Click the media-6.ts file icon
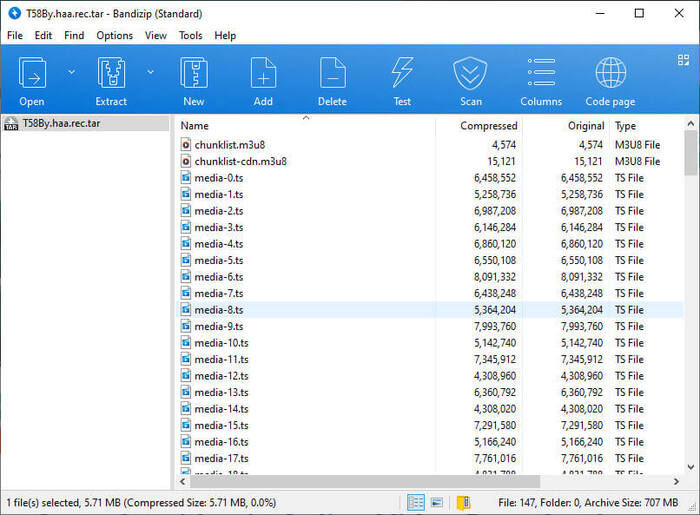The image size is (700, 515). (186, 277)
